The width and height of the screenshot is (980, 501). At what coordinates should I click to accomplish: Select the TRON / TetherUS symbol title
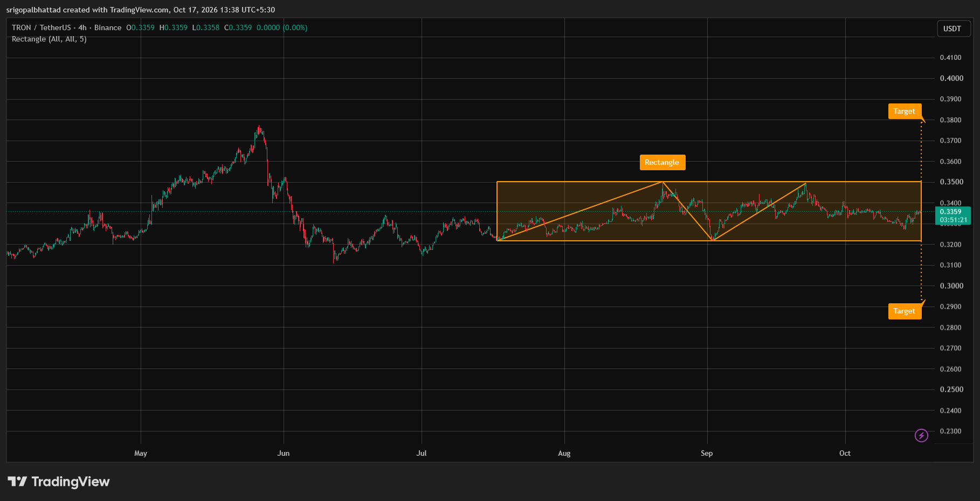[67, 27]
